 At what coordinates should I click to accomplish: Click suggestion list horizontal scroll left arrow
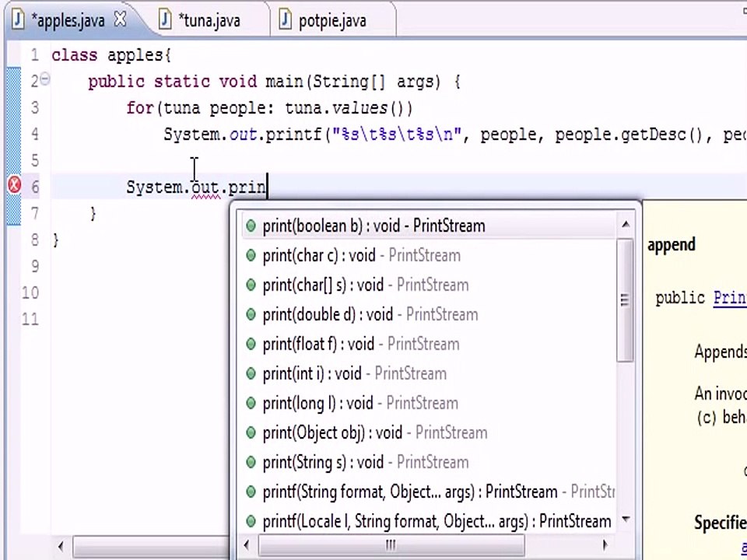click(x=247, y=544)
